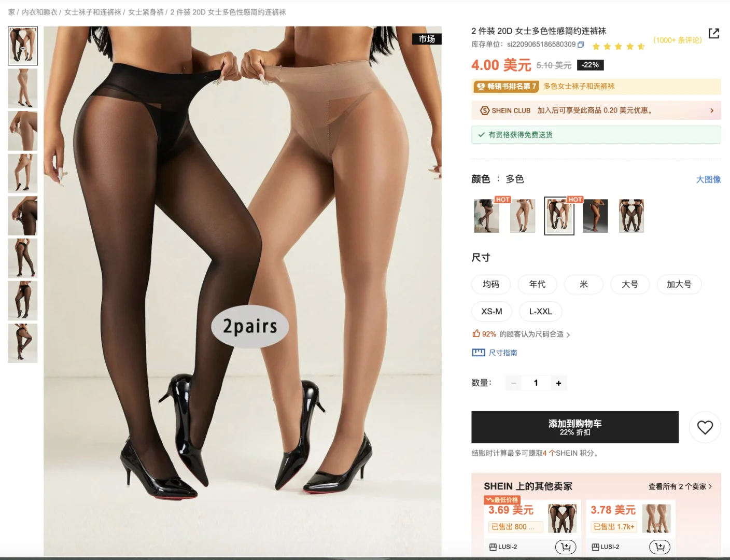
Task: Add product to wishlist with heart icon
Action: tap(705, 427)
